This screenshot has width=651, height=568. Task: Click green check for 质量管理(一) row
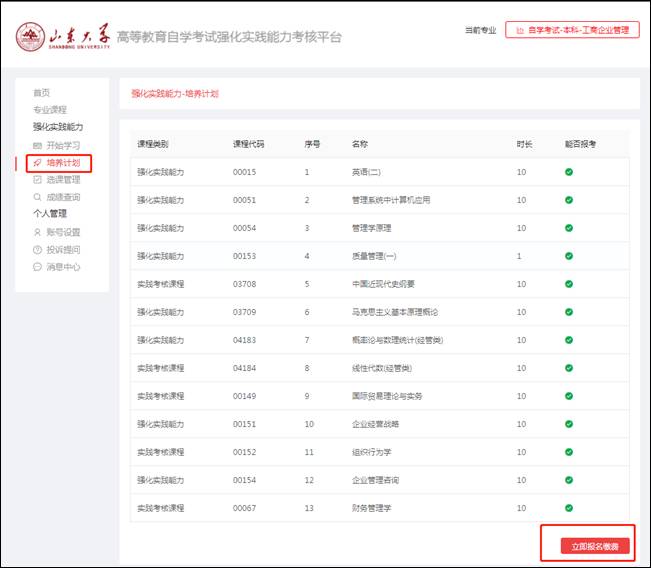coord(569,256)
